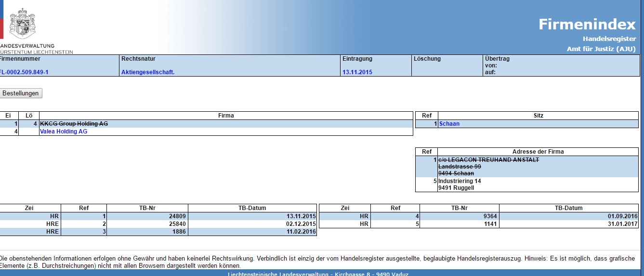Click the Übertrag header label
The width and height of the screenshot is (644, 276).
pos(498,59)
